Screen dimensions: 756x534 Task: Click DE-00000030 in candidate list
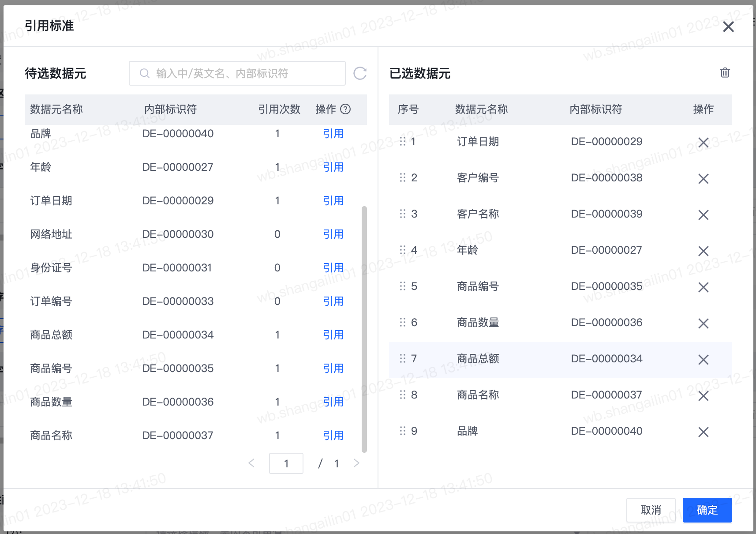178,234
